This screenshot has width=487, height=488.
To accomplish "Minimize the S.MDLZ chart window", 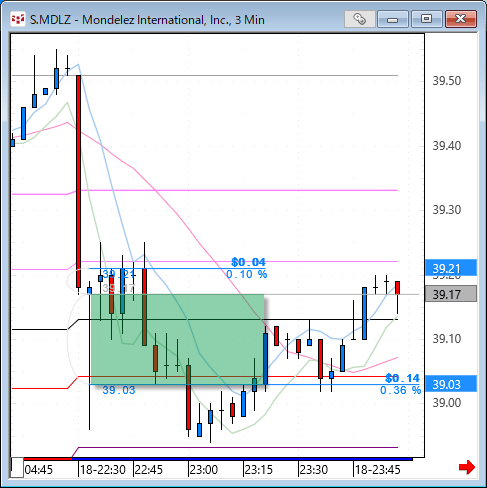I will pos(392,19).
